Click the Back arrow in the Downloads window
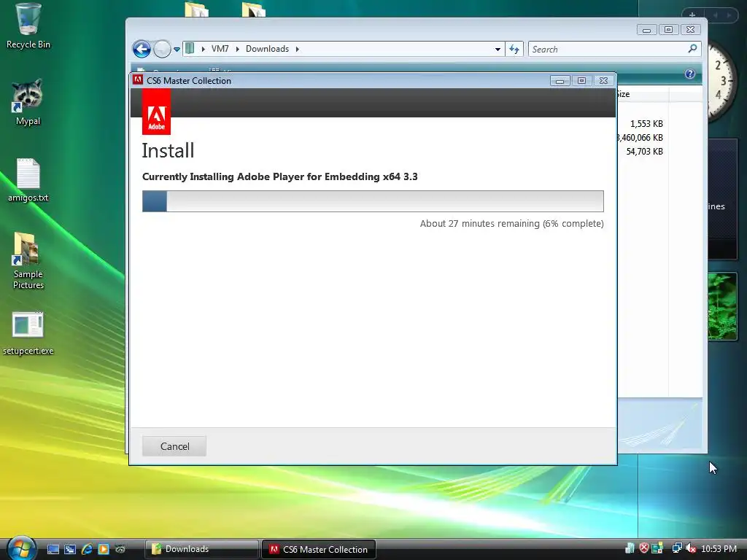This screenshot has width=747, height=560. point(142,49)
